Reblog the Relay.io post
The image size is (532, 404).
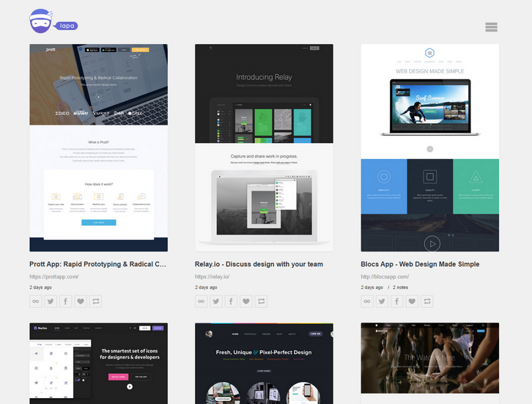(262, 301)
